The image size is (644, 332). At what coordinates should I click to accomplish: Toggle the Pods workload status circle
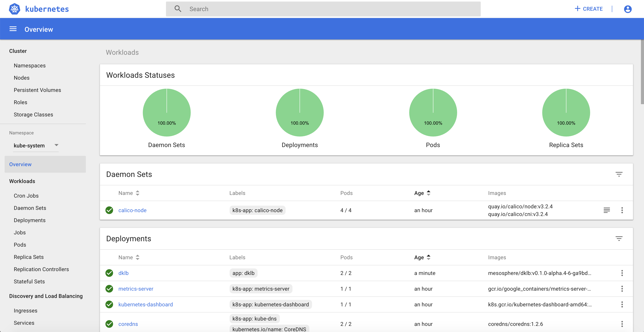click(x=433, y=113)
